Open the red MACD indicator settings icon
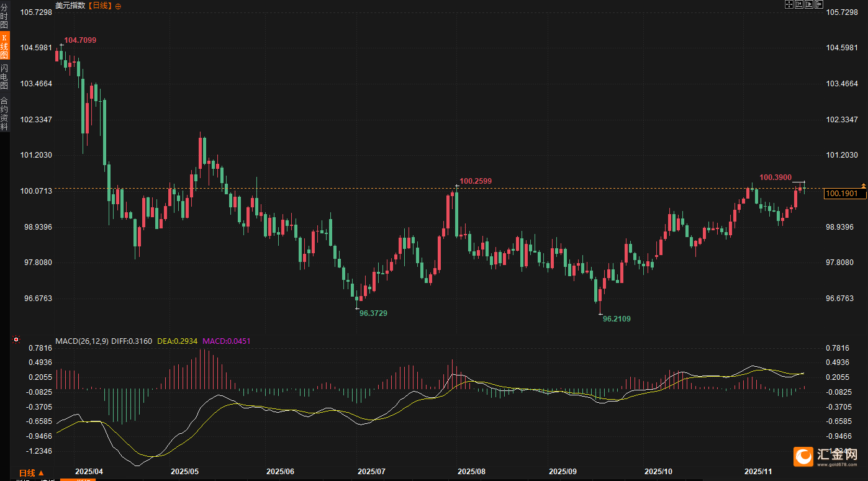This screenshot has width=868, height=481. 16,340
